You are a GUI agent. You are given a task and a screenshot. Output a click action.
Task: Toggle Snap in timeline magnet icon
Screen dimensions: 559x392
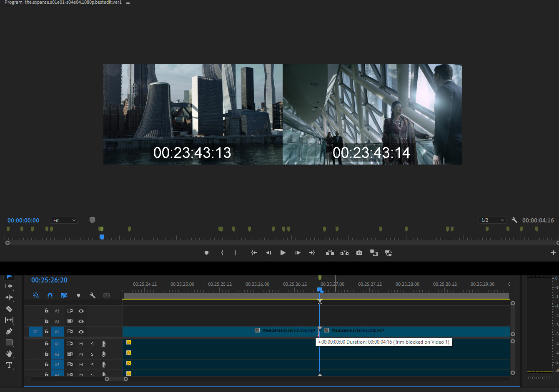[50, 295]
